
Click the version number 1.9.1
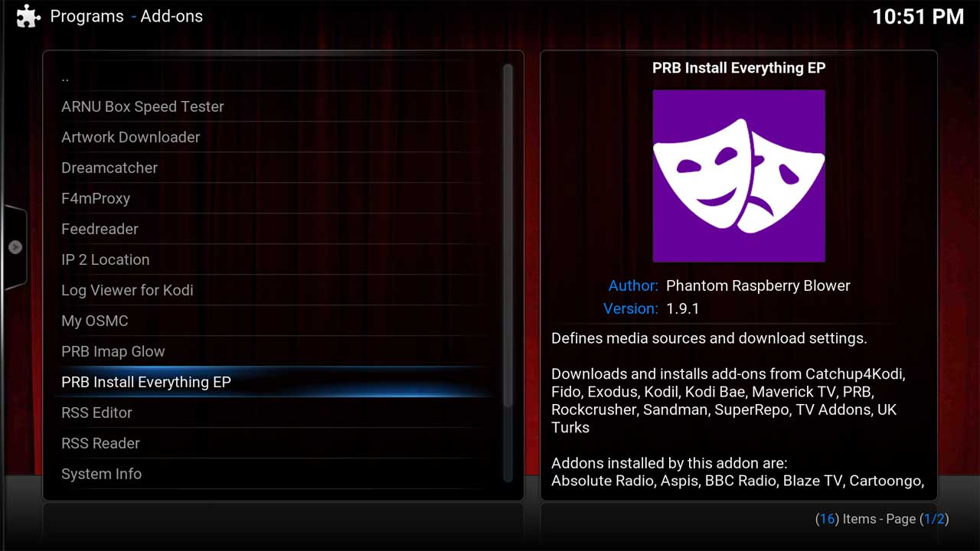pos(683,308)
